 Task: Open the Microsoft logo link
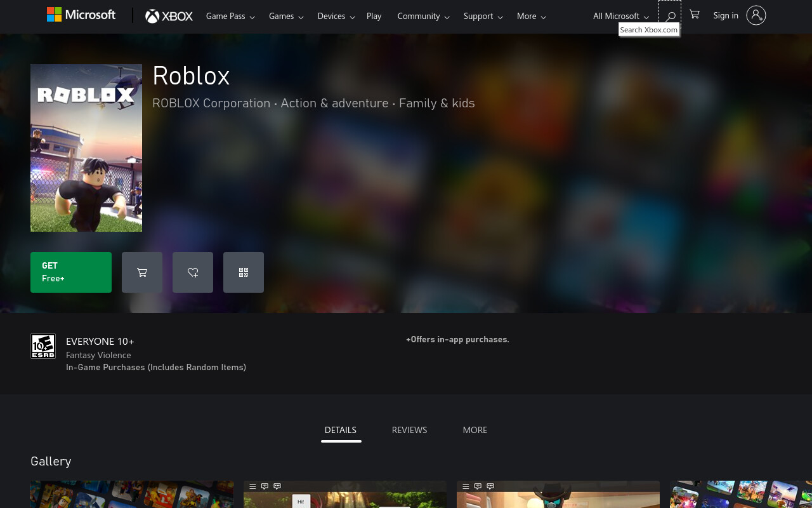[81, 15]
